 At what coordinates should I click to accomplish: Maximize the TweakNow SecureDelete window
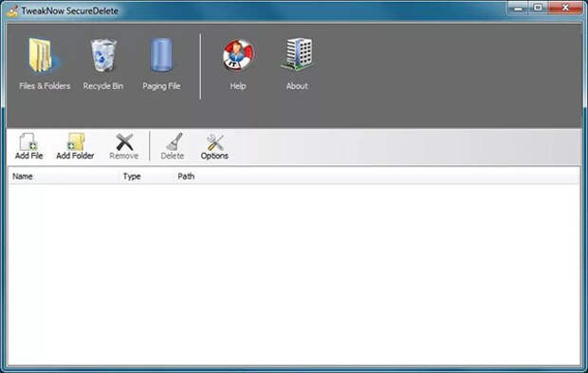coord(538,8)
